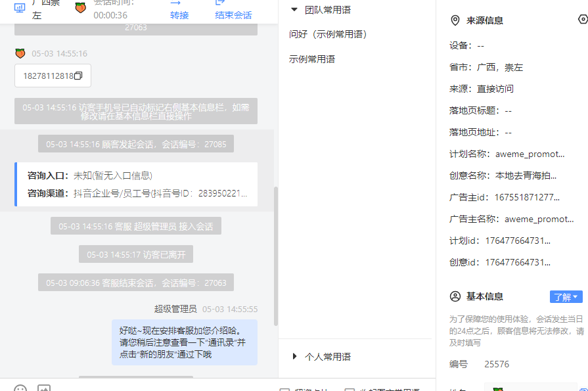This screenshot has height=391, width=588.
Task: Click the 落地页地址 row
Action: 480,133
